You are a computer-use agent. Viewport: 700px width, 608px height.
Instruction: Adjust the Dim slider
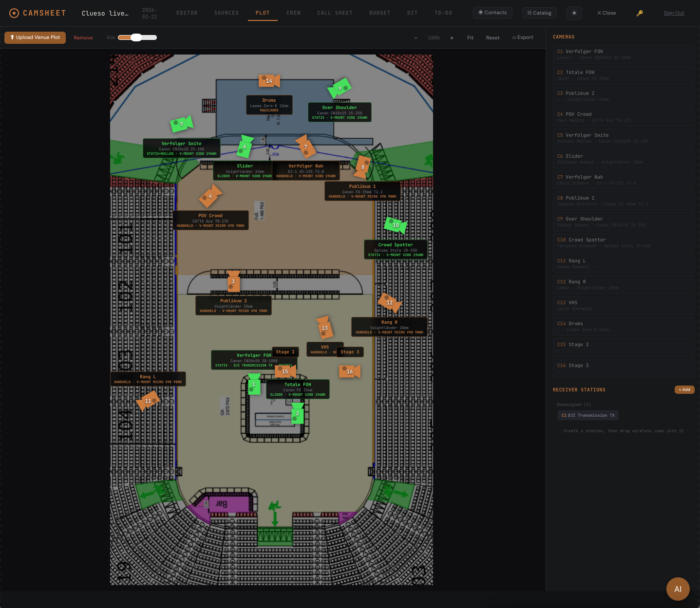[x=137, y=37]
